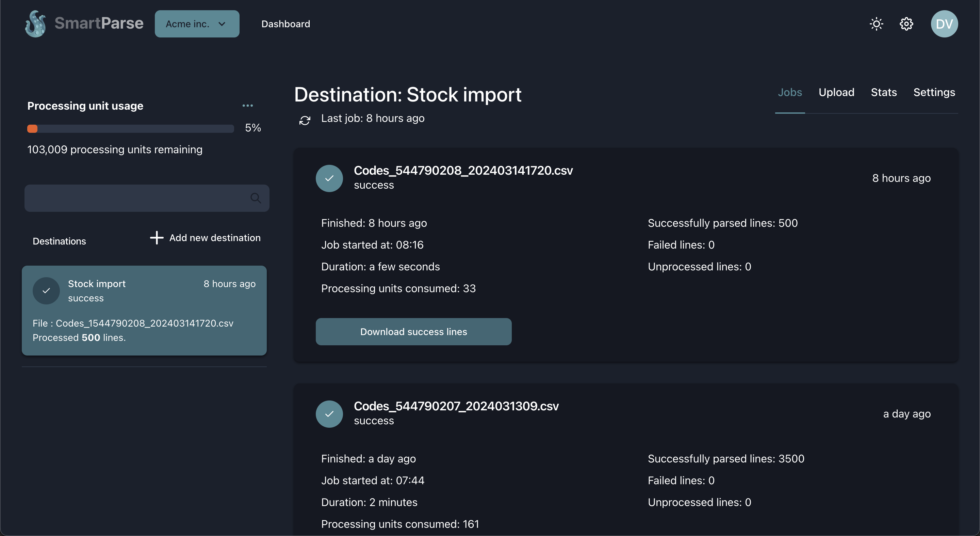Viewport: 980px width, 536px height.
Task: Click the plus icon for new destination
Action: coord(157,238)
